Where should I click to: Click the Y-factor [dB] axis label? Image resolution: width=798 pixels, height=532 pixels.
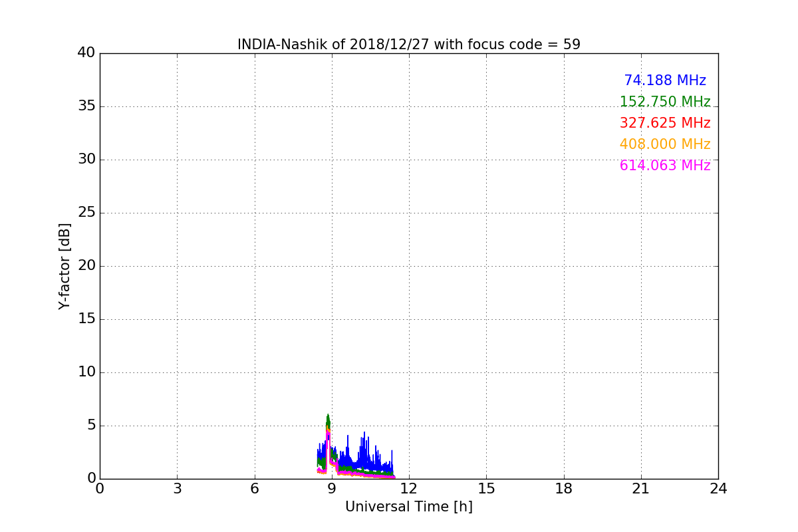[x=65, y=266]
